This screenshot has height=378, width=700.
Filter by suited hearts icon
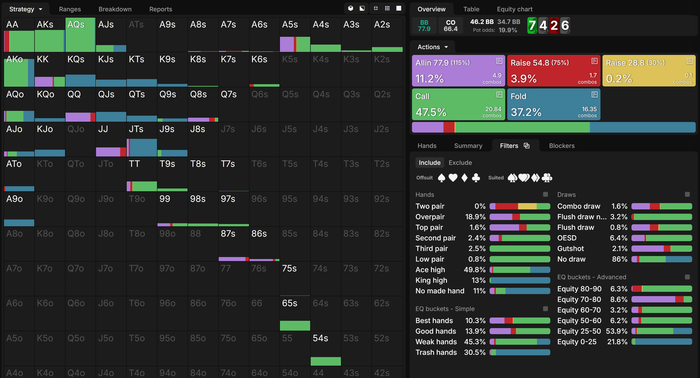[x=524, y=178]
